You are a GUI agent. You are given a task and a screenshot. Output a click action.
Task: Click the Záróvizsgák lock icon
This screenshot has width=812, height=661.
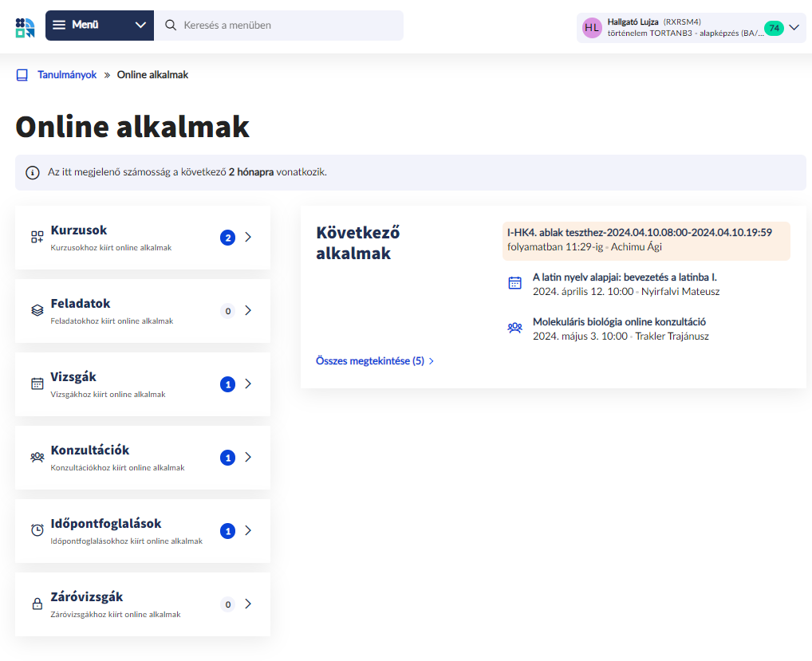tap(37, 604)
